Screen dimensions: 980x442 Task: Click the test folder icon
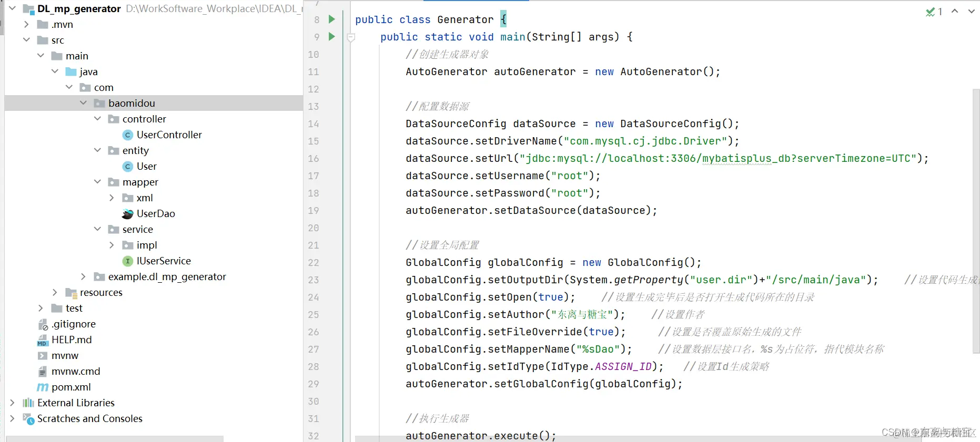pos(57,309)
